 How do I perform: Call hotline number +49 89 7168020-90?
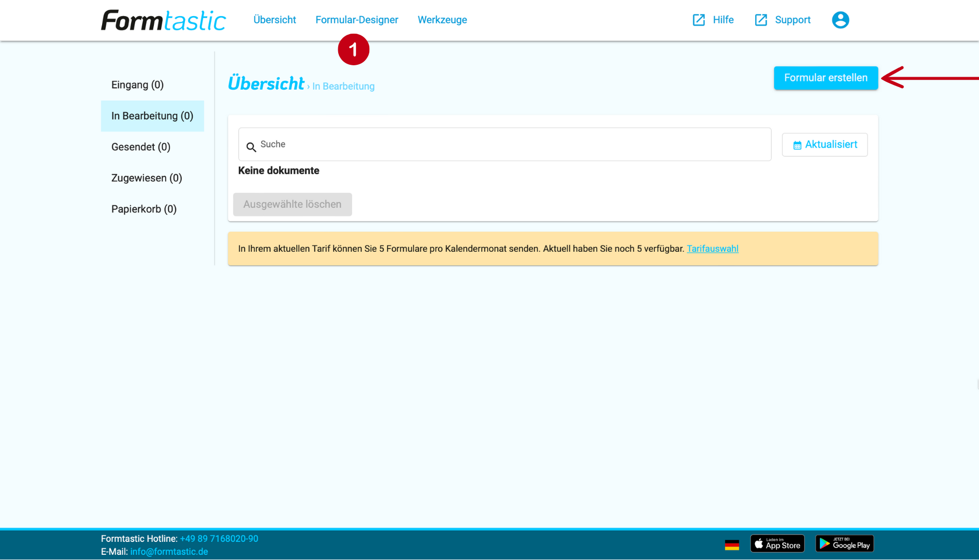219,539
